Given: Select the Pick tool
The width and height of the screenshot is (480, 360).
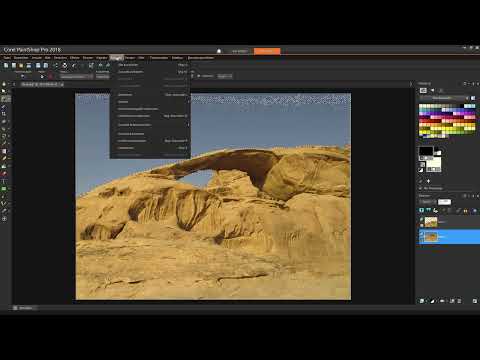Looking at the screenshot, I should pyautogui.click(x=4, y=91).
